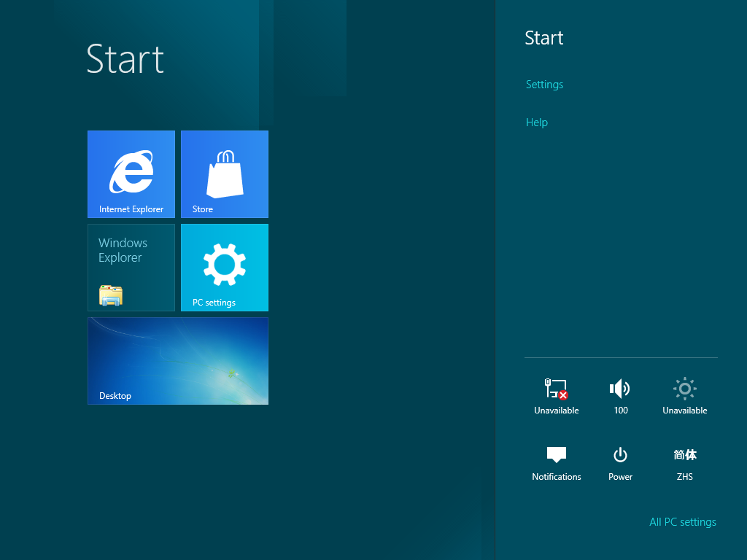747x560 pixels.
Task: Open the volume speaker icon
Action: 620,389
